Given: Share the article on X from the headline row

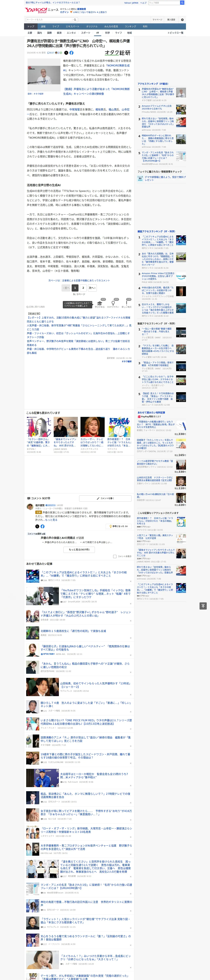Looking at the screenshot, I should [66, 53].
